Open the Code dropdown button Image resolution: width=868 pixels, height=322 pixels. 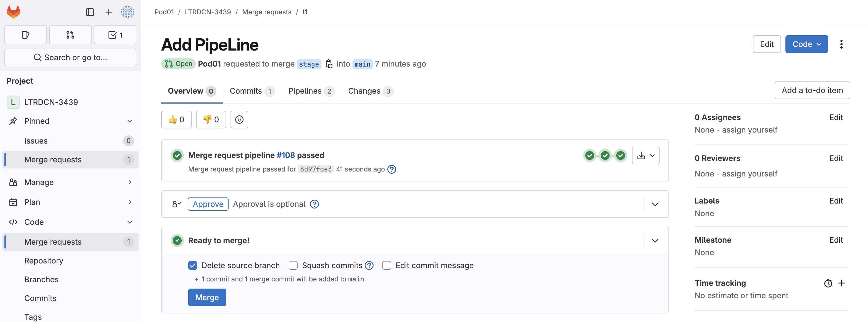coord(806,44)
